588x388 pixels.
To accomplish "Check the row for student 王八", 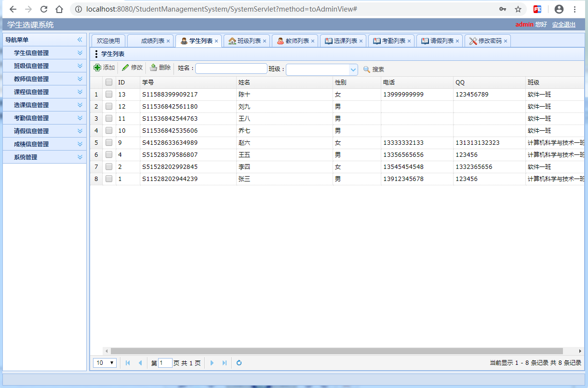I will pyautogui.click(x=109, y=118).
